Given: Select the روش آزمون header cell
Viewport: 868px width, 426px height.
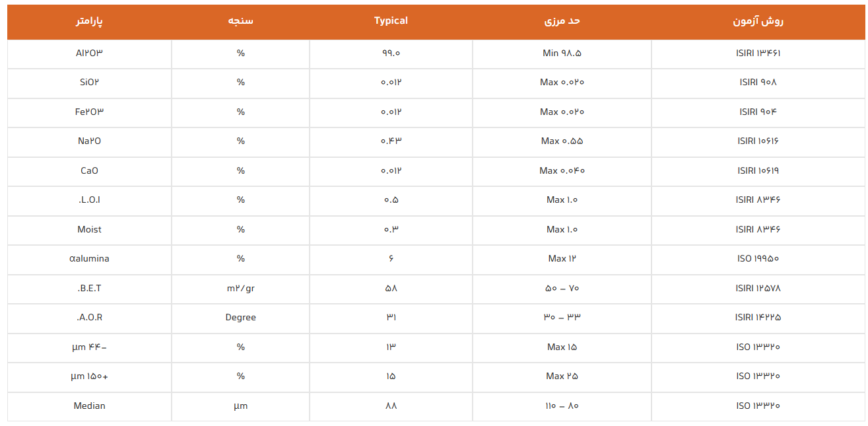Looking at the screenshot, I should [x=758, y=21].
